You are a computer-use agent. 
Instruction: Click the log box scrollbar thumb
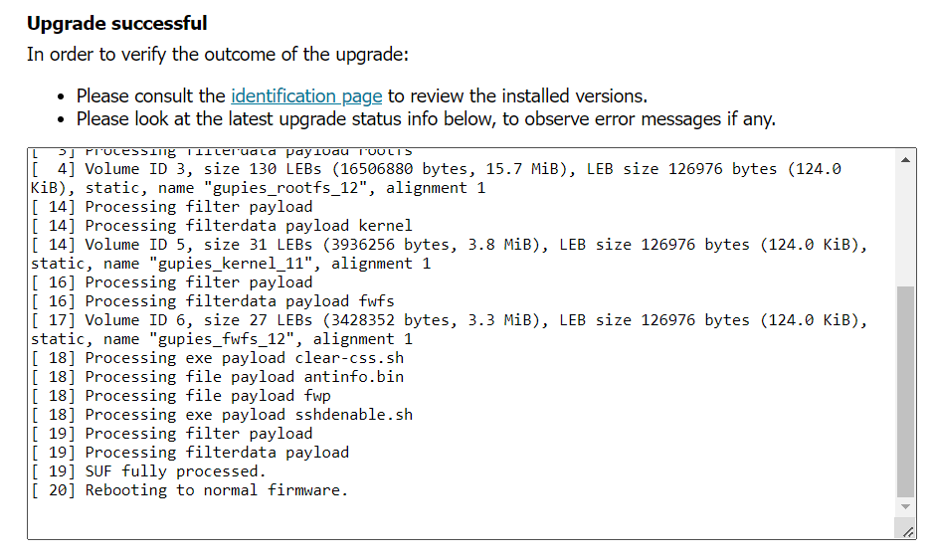905,392
